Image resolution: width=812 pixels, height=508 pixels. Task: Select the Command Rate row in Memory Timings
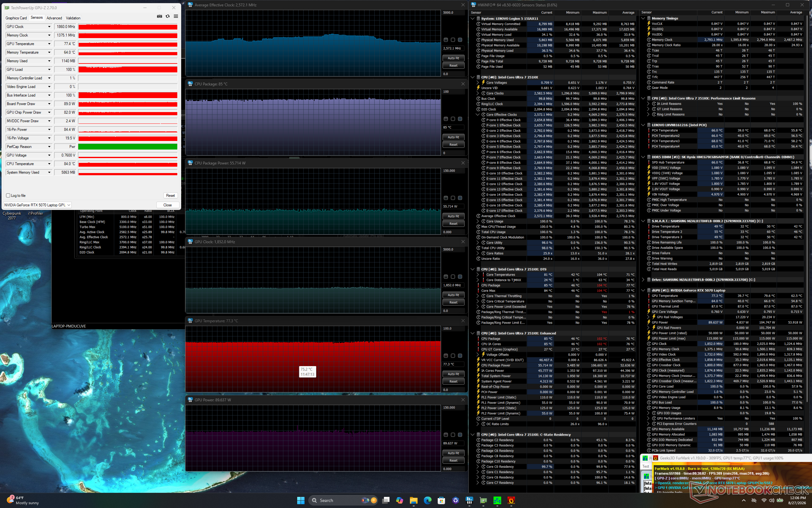[725, 82]
